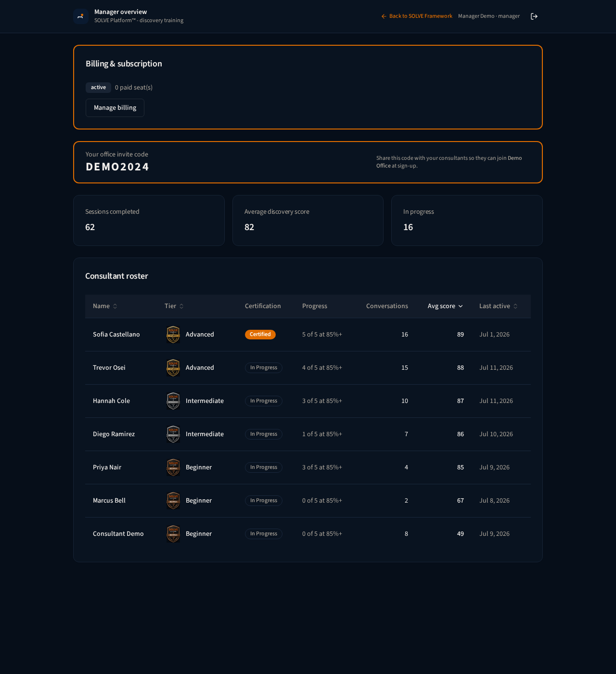The height and width of the screenshot is (674, 616).
Task: Select Diego Ramirez's name
Action: 114,434
